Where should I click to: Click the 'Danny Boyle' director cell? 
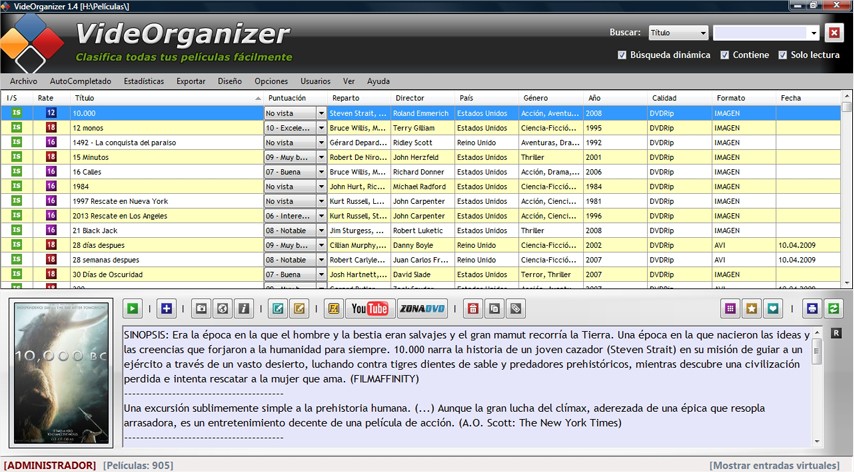(x=423, y=246)
